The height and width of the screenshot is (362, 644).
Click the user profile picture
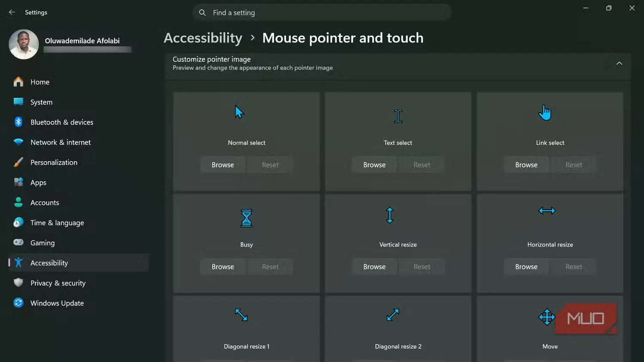point(24,44)
